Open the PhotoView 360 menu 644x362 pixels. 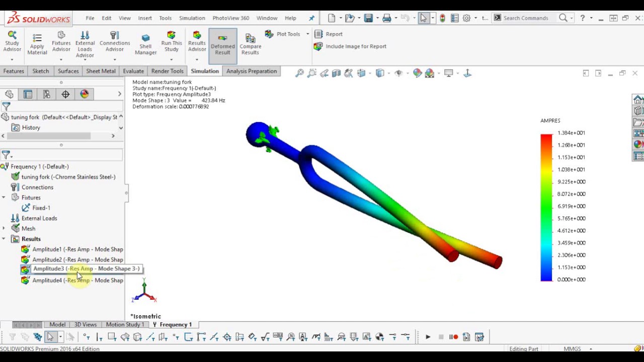click(230, 18)
